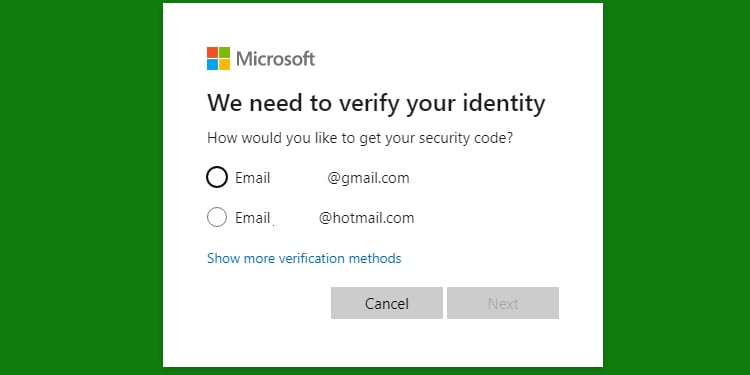Click the 'We need to verify your identity' heading

(x=376, y=103)
